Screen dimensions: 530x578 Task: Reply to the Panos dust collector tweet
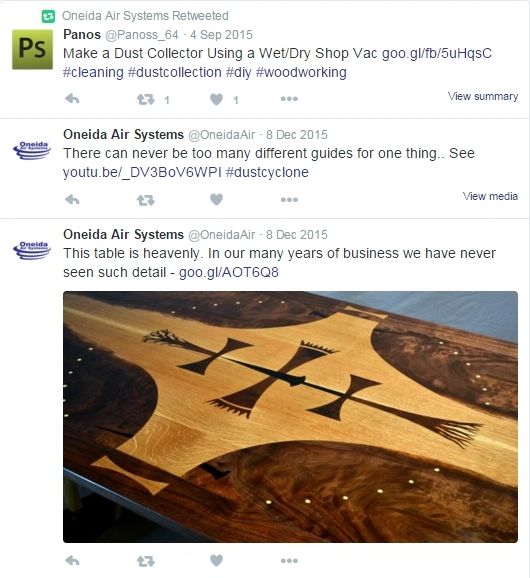coord(72,99)
